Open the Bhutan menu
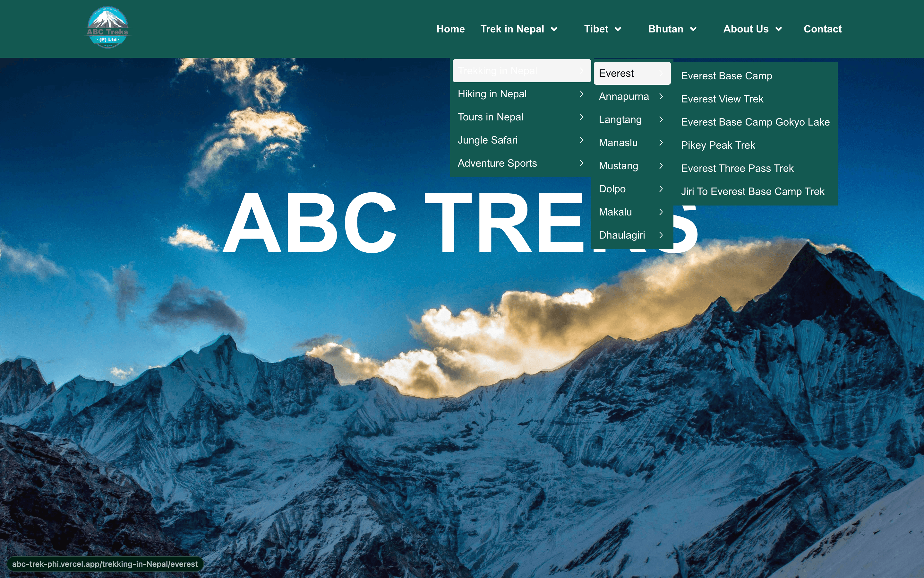The height and width of the screenshot is (578, 924). tap(665, 29)
